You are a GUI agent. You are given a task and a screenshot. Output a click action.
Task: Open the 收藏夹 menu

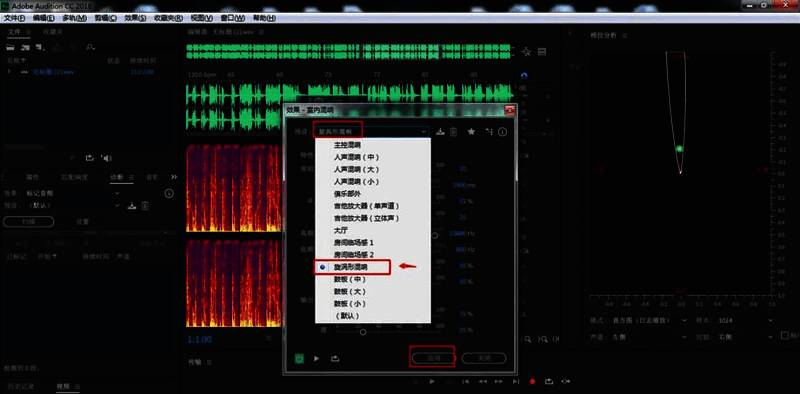(x=168, y=18)
